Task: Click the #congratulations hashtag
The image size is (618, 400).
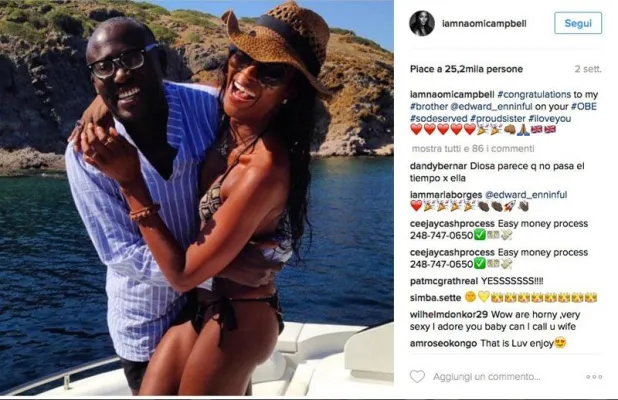Action: [x=534, y=95]
